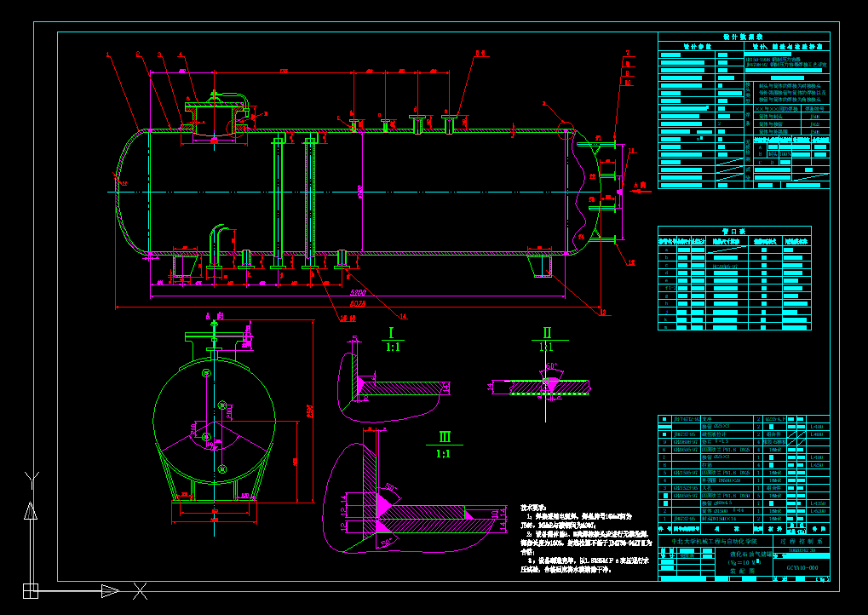Click the UCS X-axis arrowhead
Image resolution: width=868 pixels, height=615 pixels.
click(x=110, y=589)
